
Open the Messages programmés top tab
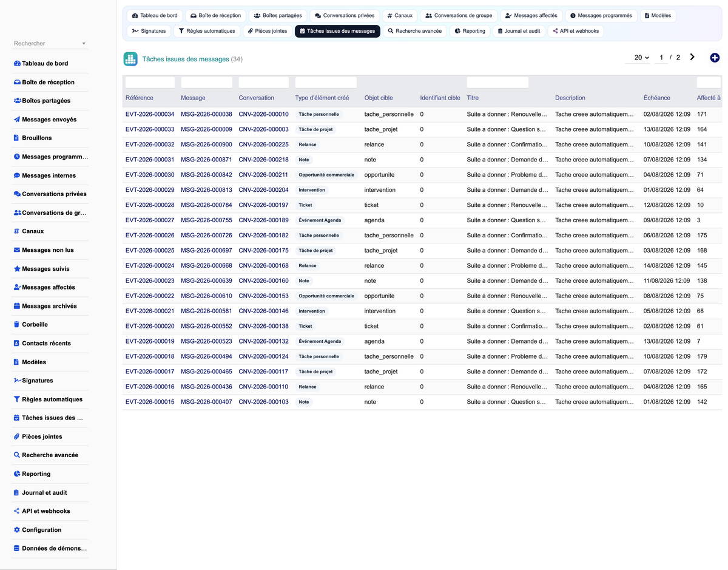pos(601,16)
